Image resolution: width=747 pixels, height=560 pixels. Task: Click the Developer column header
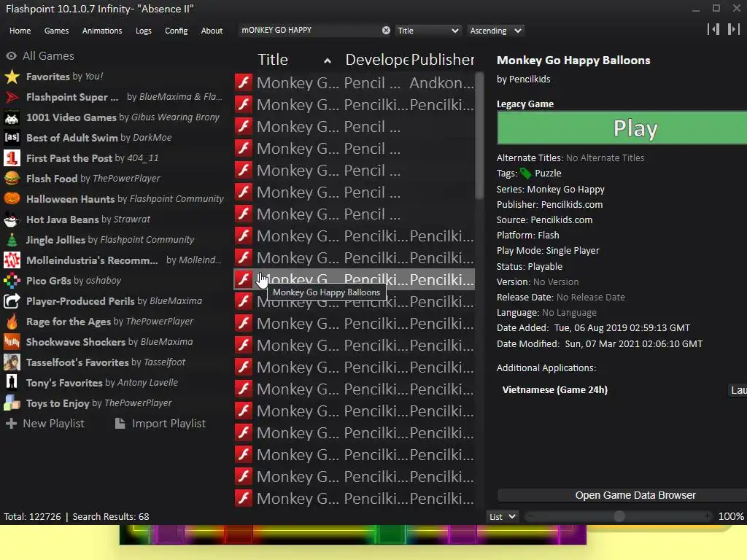coord(376,60)
